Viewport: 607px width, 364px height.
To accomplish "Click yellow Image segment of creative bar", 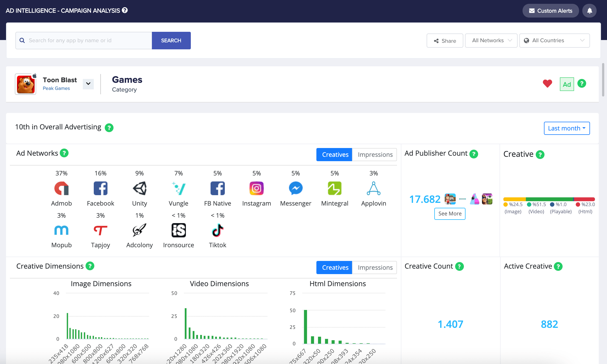I will click(514, 199).
